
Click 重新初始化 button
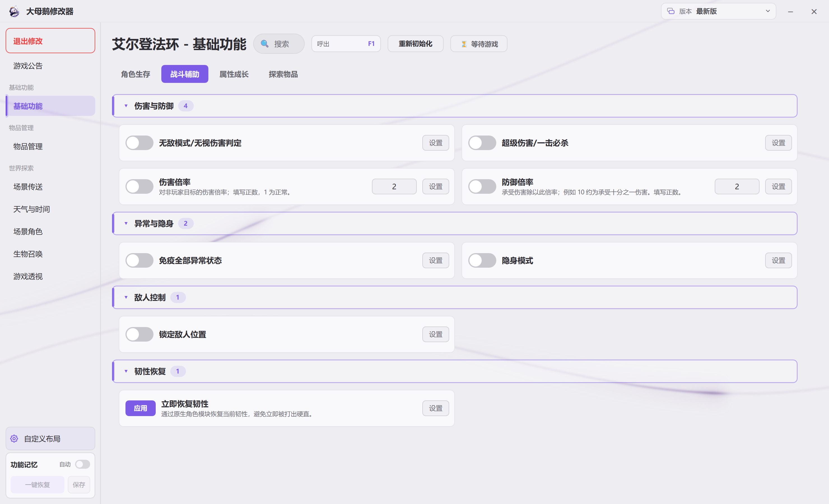(x=415, y=44)
